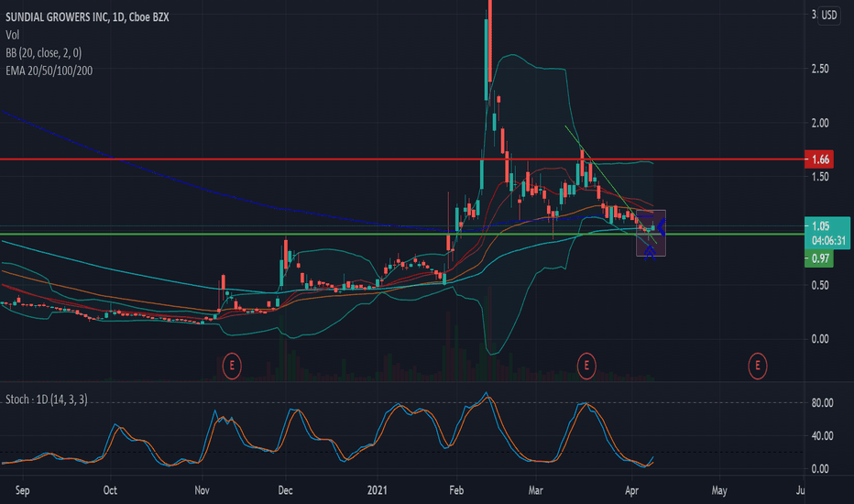Click the March earnings E marker
The image size is (854, 504).
pos(586,366)
